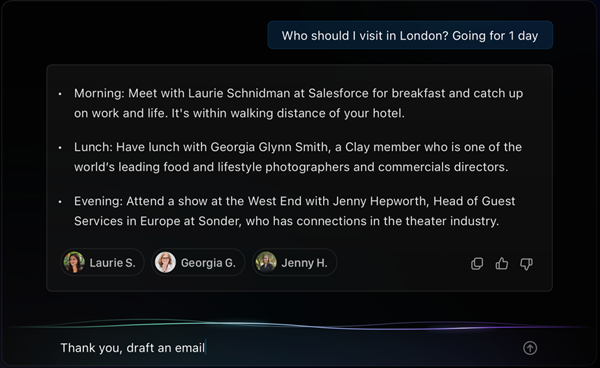Open the Jenny H. contact chip label

[305, 263]
